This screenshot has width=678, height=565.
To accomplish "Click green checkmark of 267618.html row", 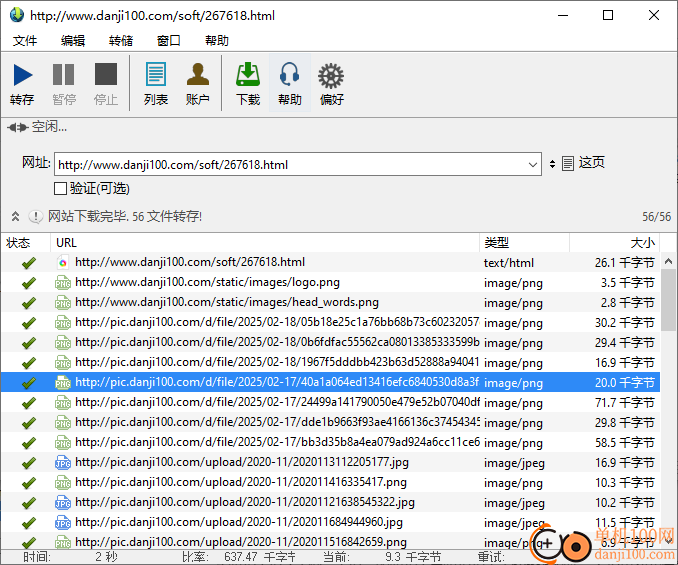I will tap(29, 263).
